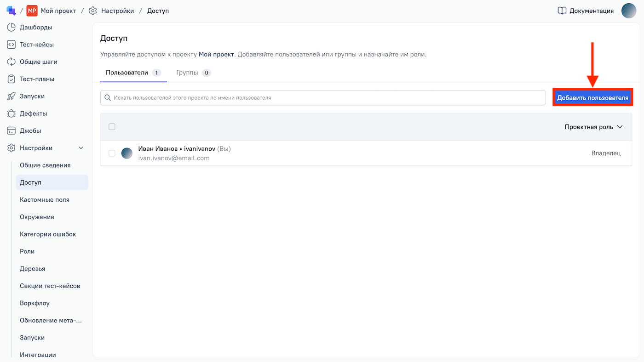Open Роли settings in sidebar
644x362 pixels.
pyautogui.click(x=27, y=251)
